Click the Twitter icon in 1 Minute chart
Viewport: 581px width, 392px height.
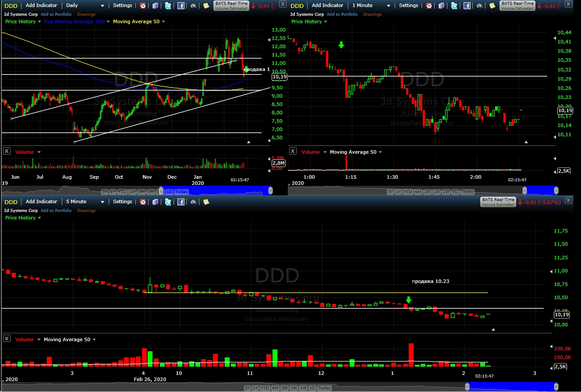coord(454,6)
